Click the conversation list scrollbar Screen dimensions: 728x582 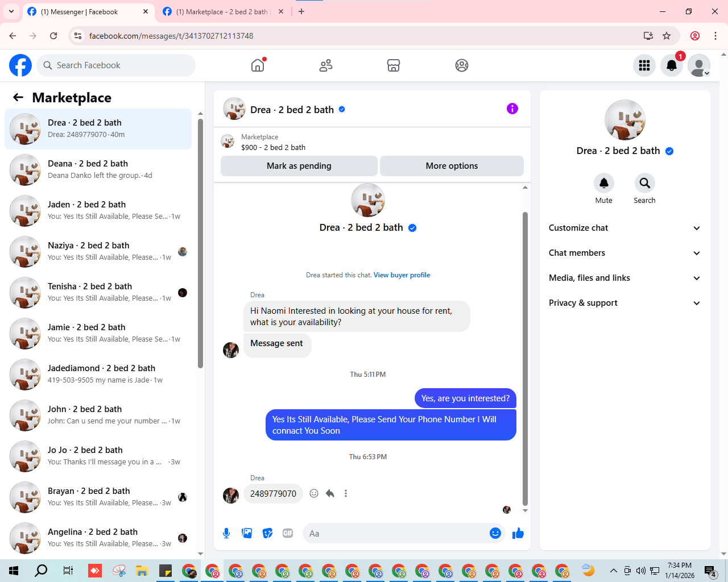[x=200, y=243]
